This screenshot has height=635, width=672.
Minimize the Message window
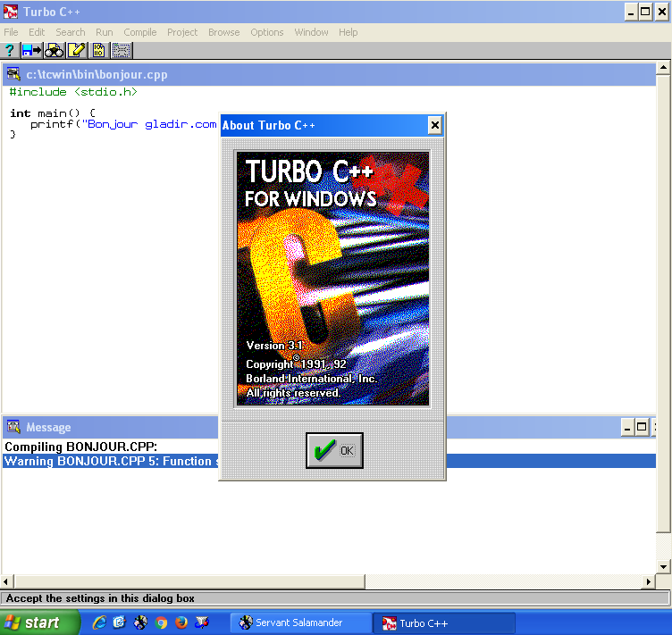627,427
